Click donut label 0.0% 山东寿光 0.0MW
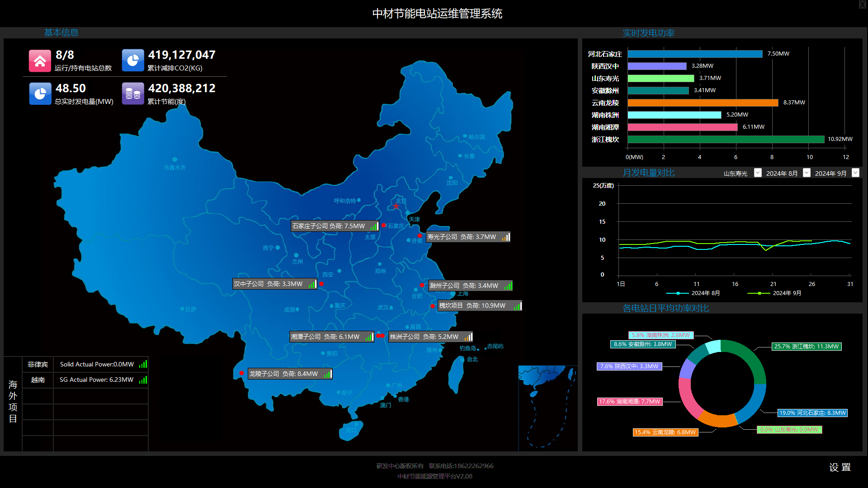Viewport: 868px width, 488px height. coord(789,430)
